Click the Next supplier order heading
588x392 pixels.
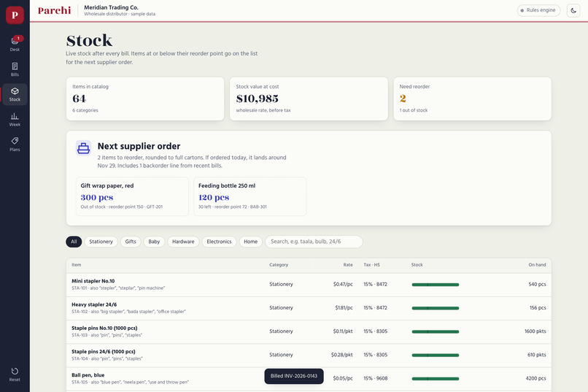click(139, 146)
